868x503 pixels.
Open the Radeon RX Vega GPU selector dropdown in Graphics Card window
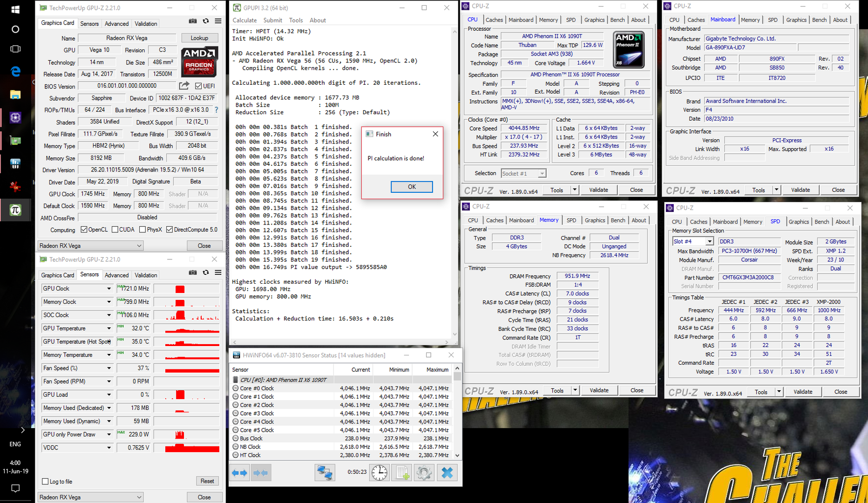pyautogui.click(x=90, y=246)
